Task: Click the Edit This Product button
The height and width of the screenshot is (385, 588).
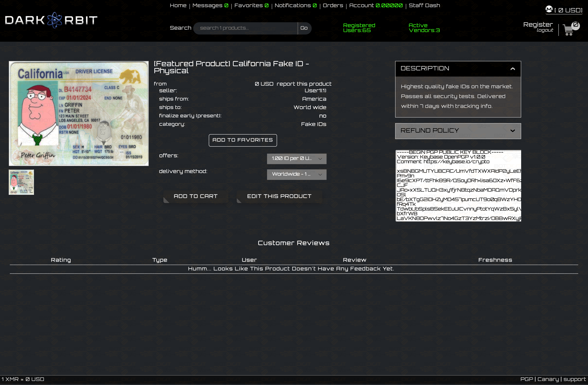Action: (279, 196)
